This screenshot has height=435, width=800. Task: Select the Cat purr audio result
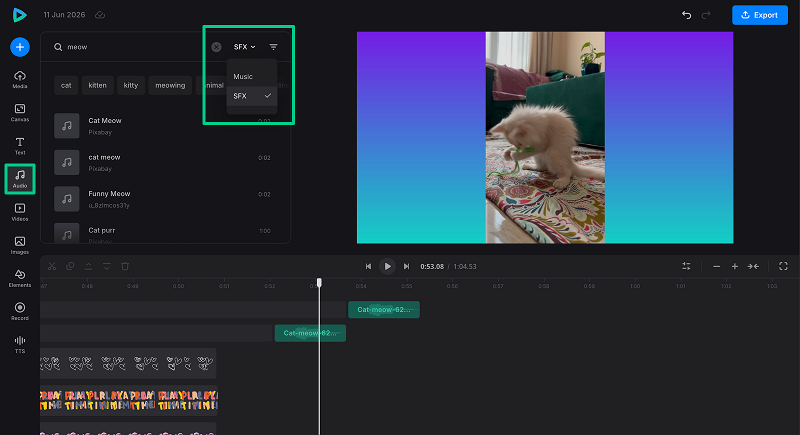[163, 234]
